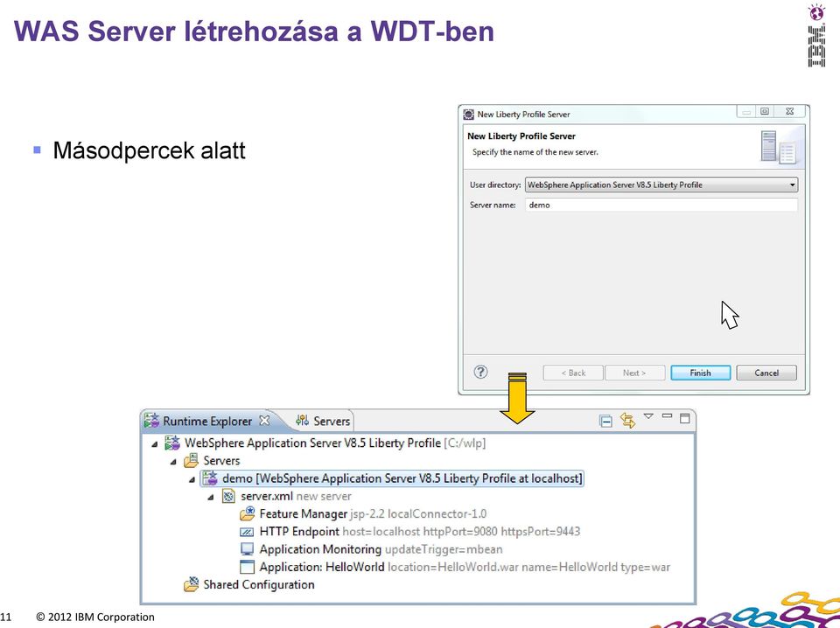Click the Shared Configuration folder icon
The height and width of the screenshot is (628, 840).
[192, 584]
